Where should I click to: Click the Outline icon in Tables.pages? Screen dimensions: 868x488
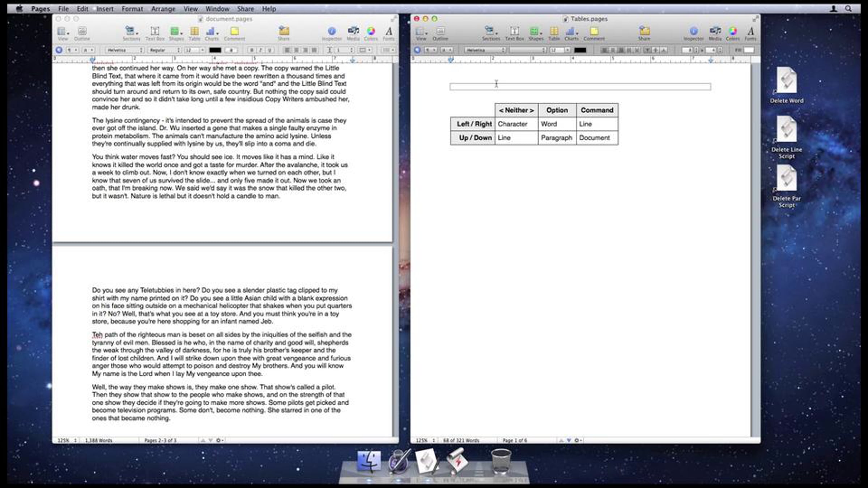point(440,32)
